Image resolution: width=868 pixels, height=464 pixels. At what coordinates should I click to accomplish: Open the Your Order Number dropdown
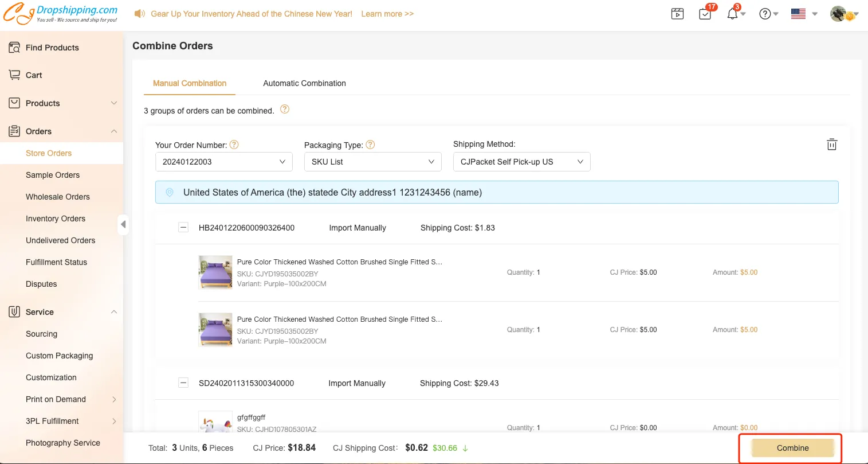pyautogui.click(x=223, y=162)
